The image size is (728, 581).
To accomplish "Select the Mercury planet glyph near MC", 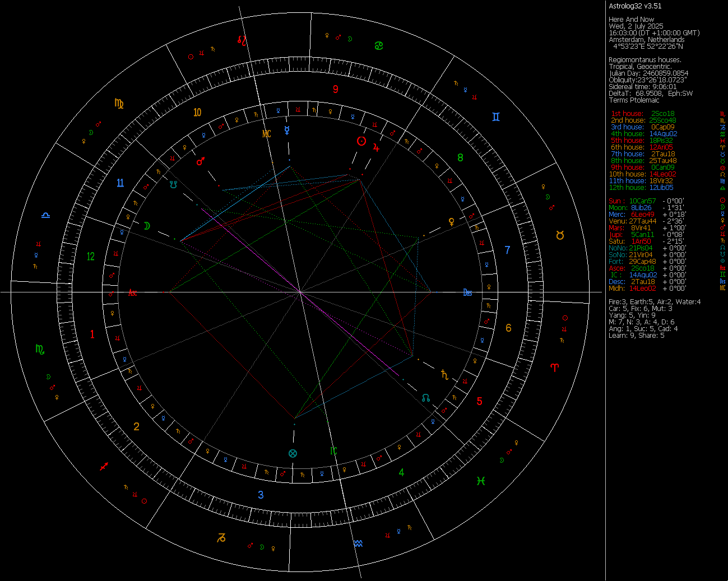I will pos(287,130).
